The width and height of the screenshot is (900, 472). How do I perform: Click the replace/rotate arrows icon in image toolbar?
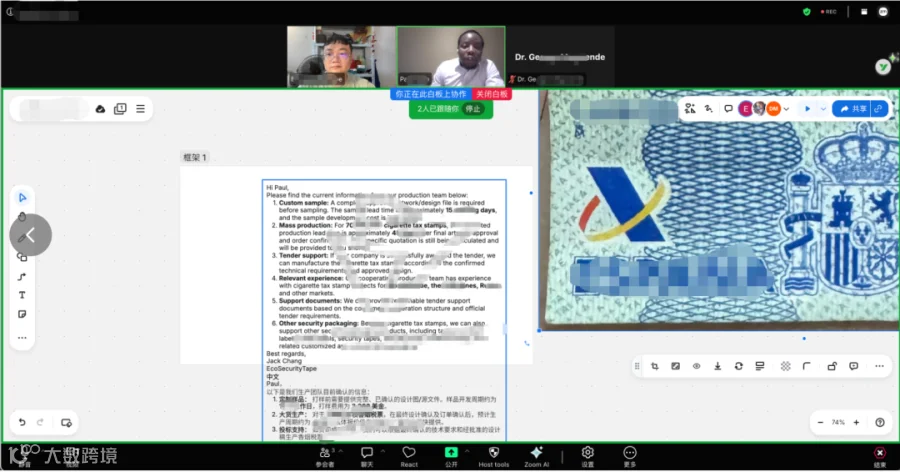pos(739,366)
